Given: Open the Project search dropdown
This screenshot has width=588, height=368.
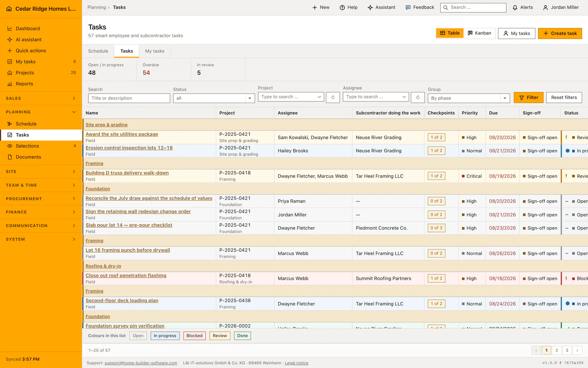Looking at the screenshot, I should tap(291, 97).
